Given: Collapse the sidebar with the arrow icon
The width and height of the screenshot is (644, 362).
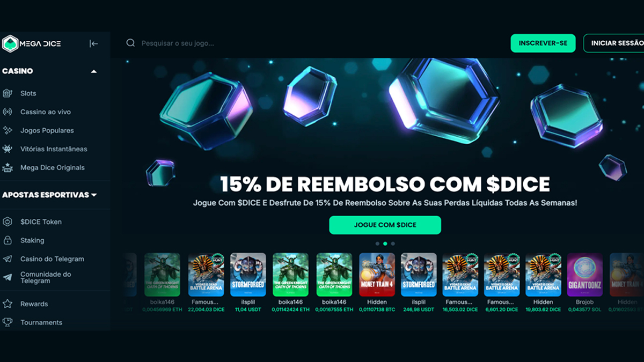Looking at the screenshot, I should point(94,43).
